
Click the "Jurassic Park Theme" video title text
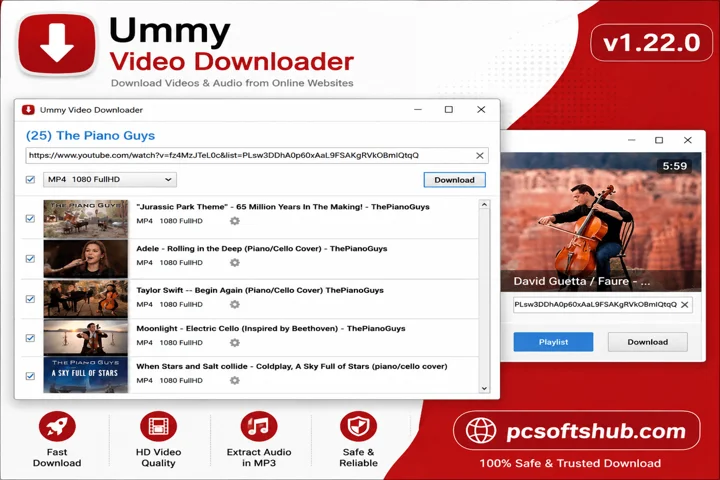pos(283,207)
